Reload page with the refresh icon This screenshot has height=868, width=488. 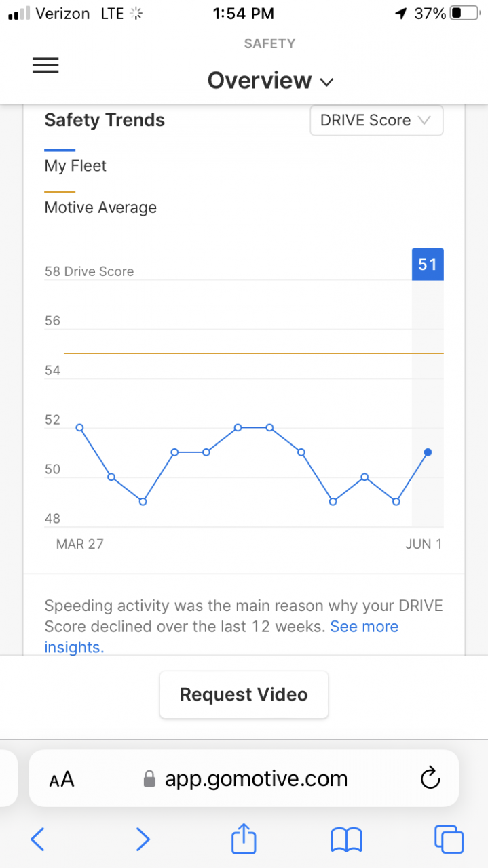pyautogui.click(x=430, y=778)
